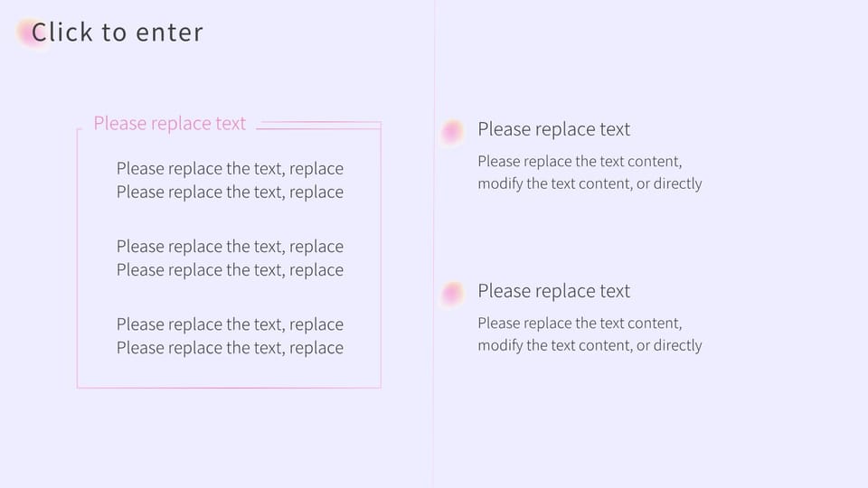
Task: Click the lower right 'Please replace text' heading
Action: pyautogui.click(x=553, y=291)
